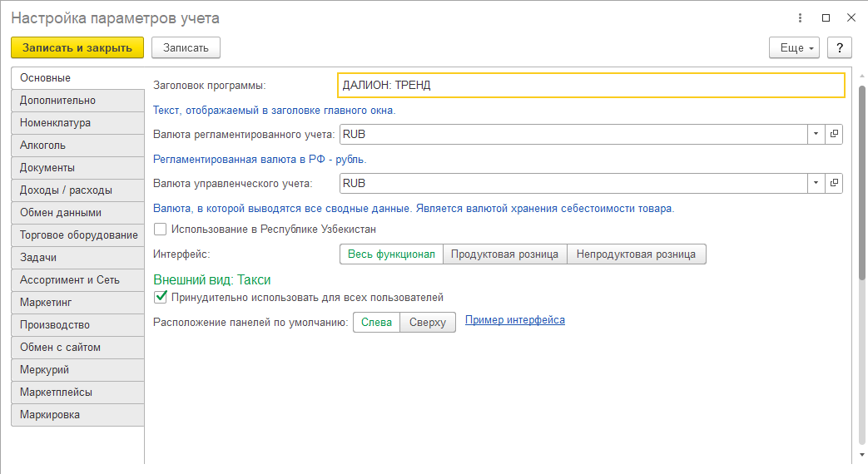
Task: Open the Торговое оборудование tab
Action: [77, 235]
